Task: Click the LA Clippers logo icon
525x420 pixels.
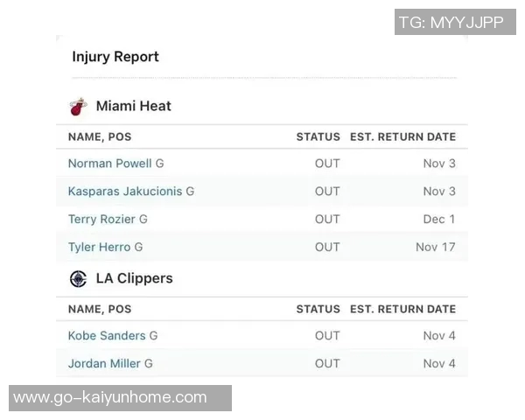Action: (x=79, y=279)
